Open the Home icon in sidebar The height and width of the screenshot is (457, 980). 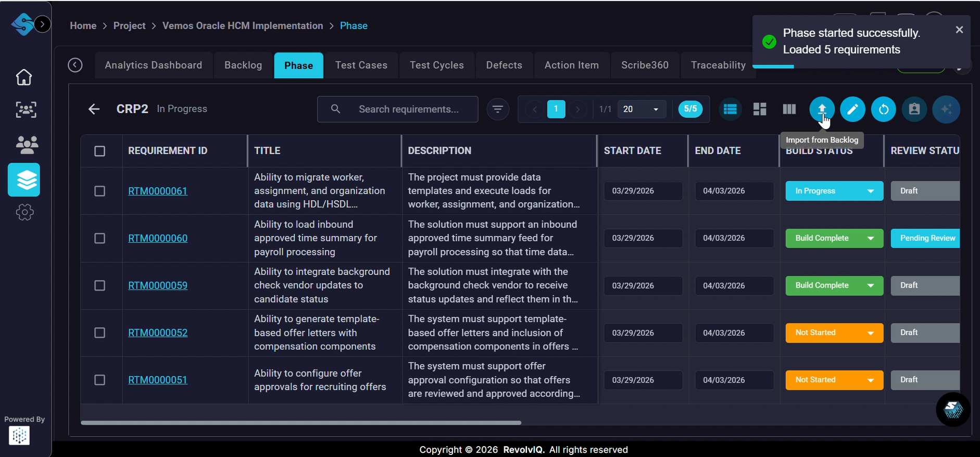click(x=24, y=77)
